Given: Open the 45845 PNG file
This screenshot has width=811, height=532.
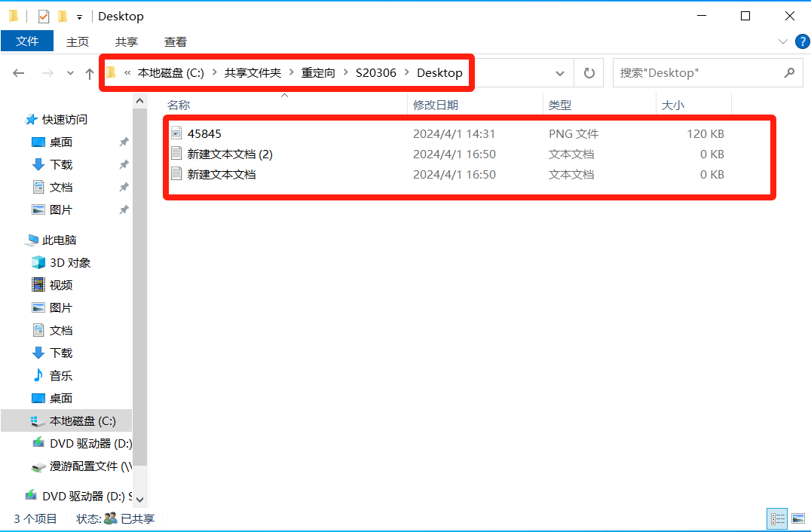Looking at the screenshot, I should (x=204, y=133).
